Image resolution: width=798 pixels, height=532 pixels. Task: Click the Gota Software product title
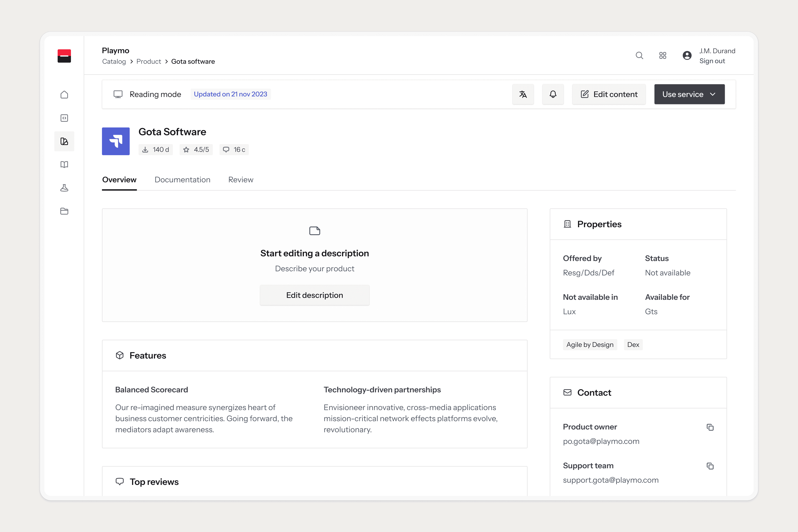(172, 132)
